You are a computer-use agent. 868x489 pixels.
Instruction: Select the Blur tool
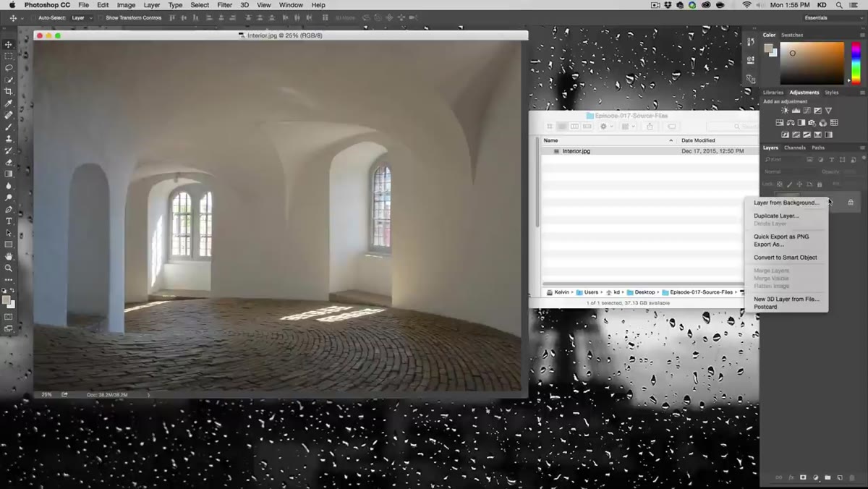(x=9, y=186)
